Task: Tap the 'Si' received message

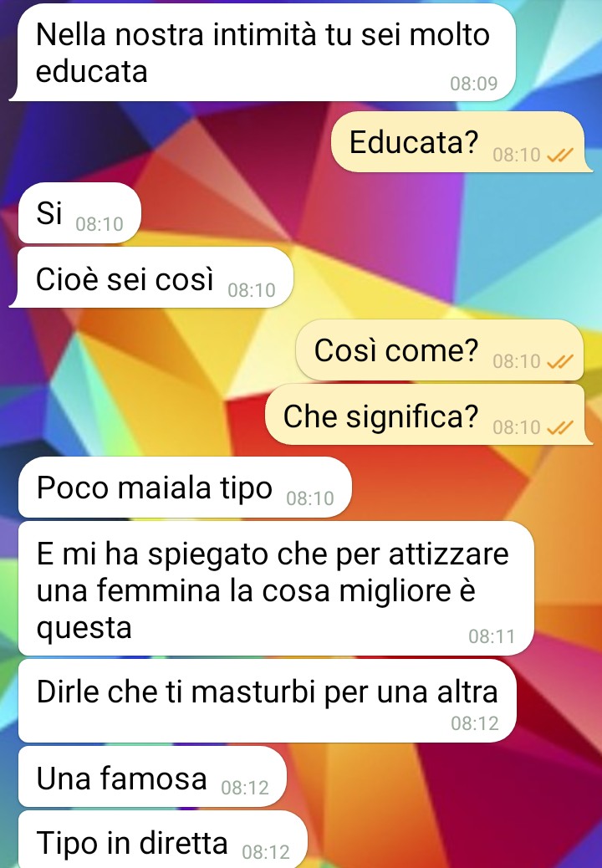Action: pyautogui.click(x=79, y=213)
